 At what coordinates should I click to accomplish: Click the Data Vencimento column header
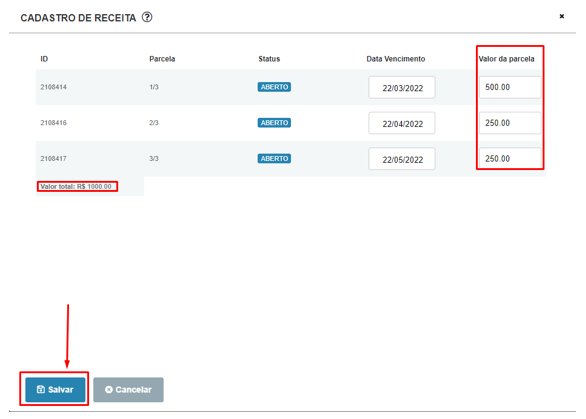click(396, 59)
